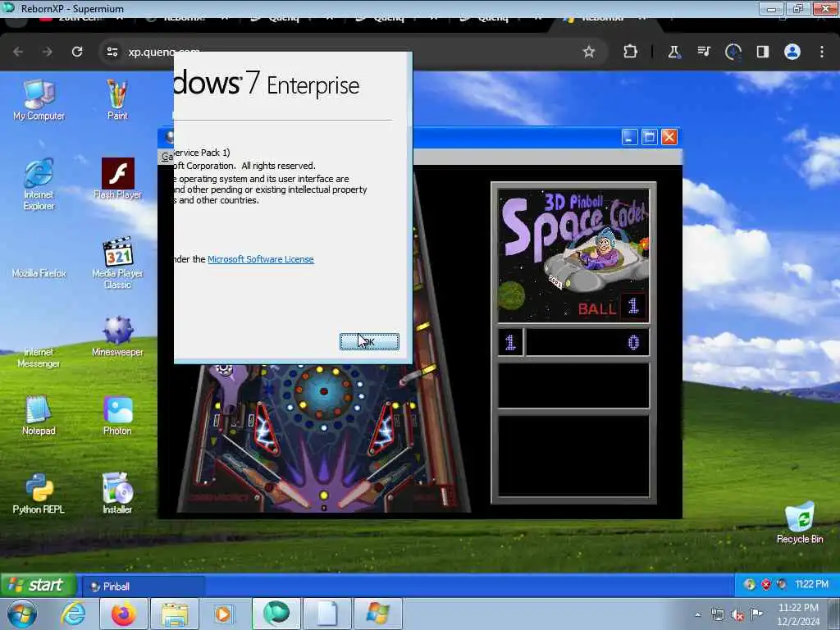Launch Photon desktop icon

point(117,415)
